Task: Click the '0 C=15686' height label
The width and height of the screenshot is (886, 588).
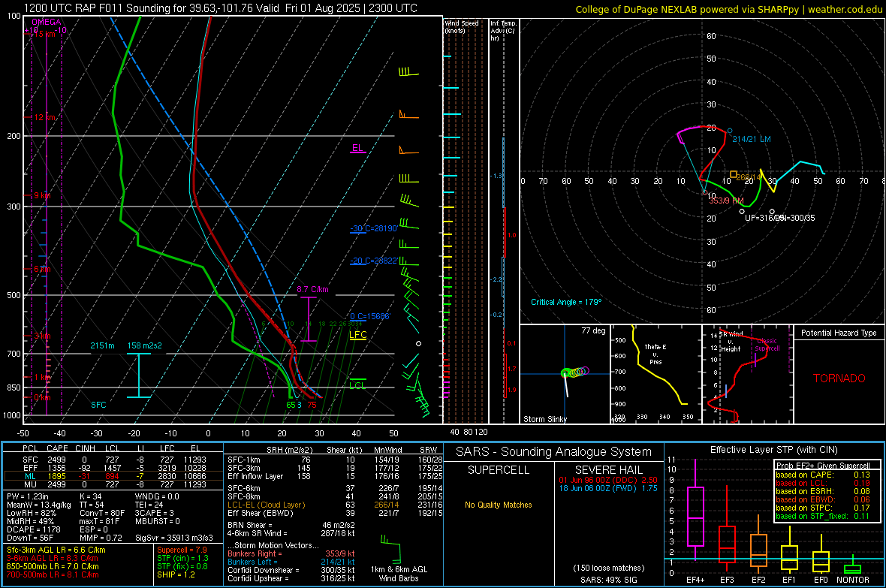Action: click(x=369, y=317)
